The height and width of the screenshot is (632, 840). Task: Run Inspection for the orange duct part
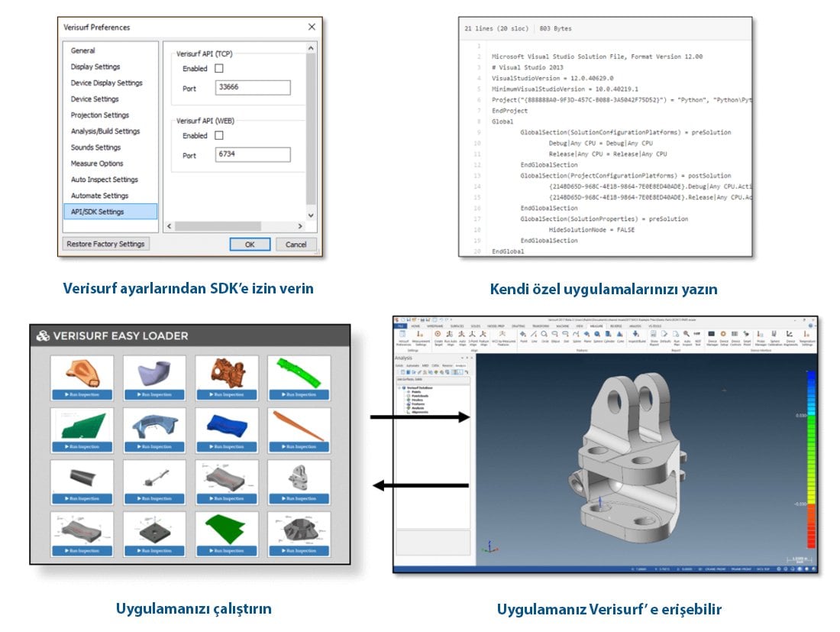[x=82, y=394]
